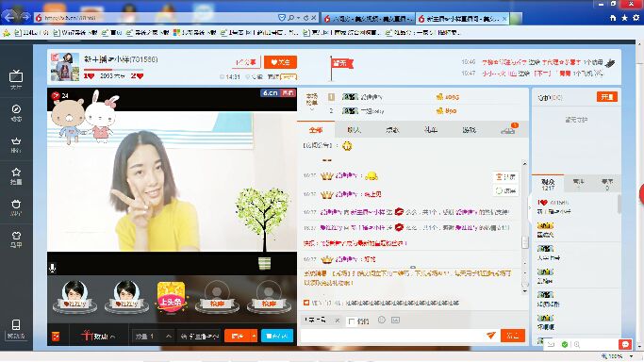Image resolution: width=644 pixels, height=362 pixels.
Task: Open the gift recipient dropdown
Action: [200, 337]
